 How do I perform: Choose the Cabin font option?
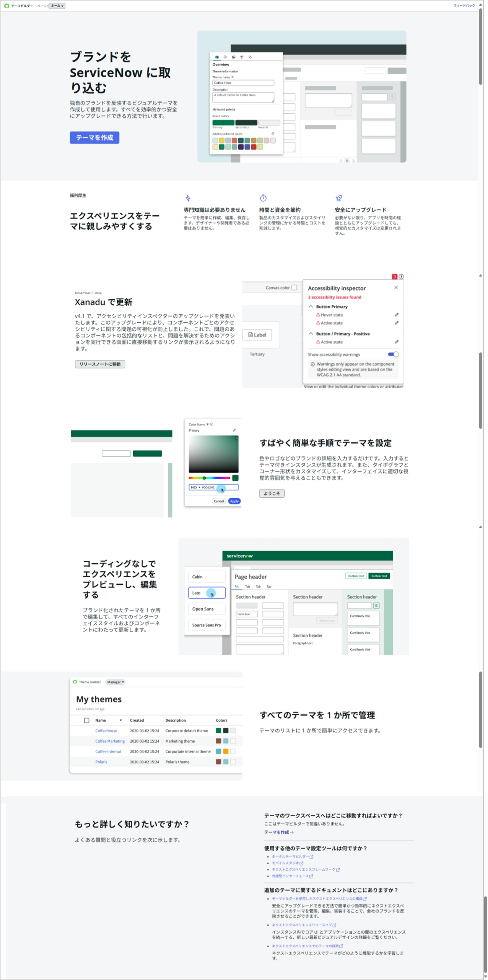(x=207, y=577)
